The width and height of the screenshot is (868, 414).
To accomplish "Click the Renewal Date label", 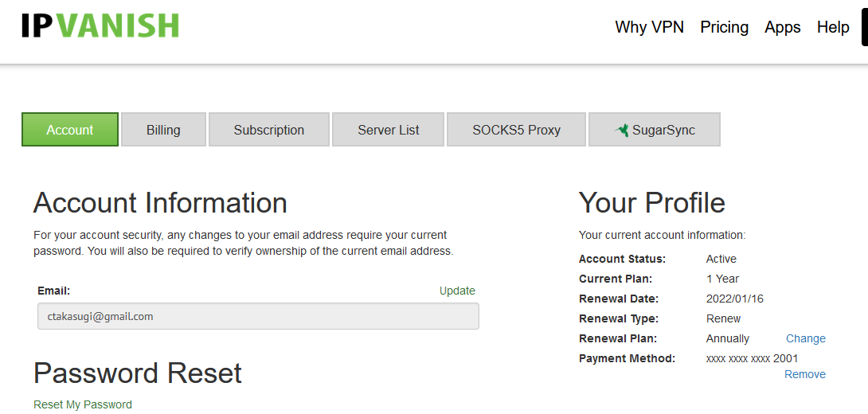I will (x=618, y=299).
